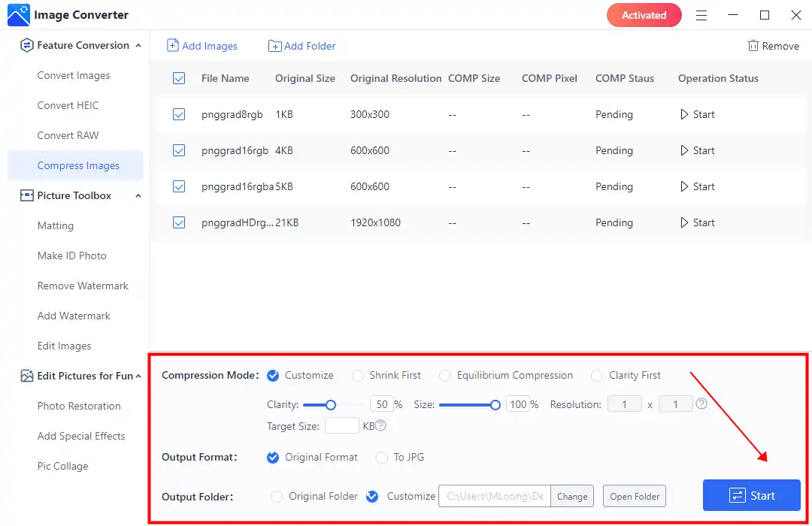Image resolution: width=812 pixels, height=526 pixels.
Task: Click the Clarity percentage input field
Action: tap(382, 404)
